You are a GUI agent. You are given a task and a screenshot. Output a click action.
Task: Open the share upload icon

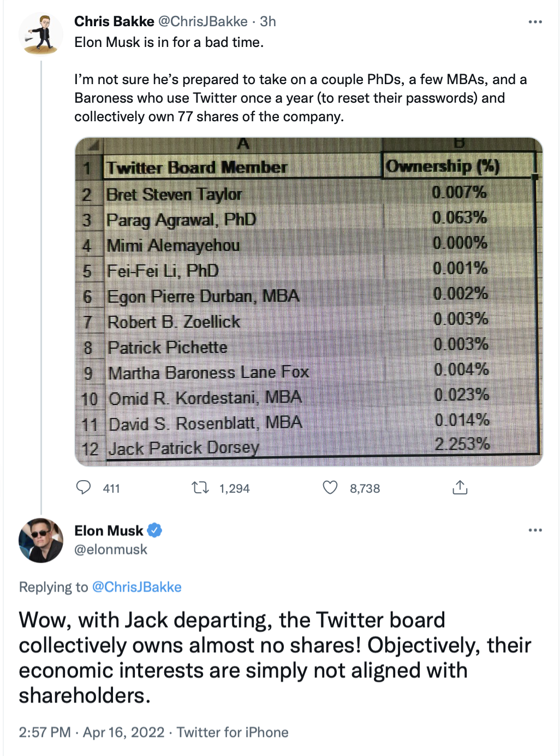click(x=460, y=487)
